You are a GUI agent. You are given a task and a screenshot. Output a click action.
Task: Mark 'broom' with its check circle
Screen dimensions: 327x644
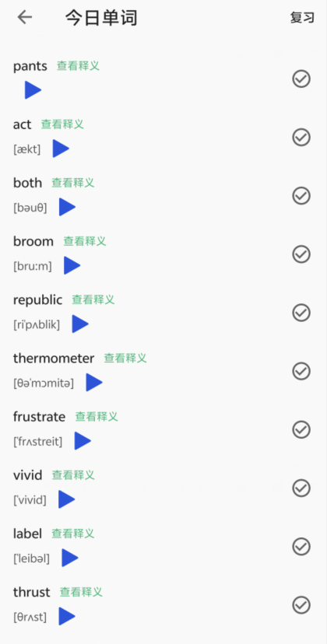pyautogui.click(x=301, y=254)
